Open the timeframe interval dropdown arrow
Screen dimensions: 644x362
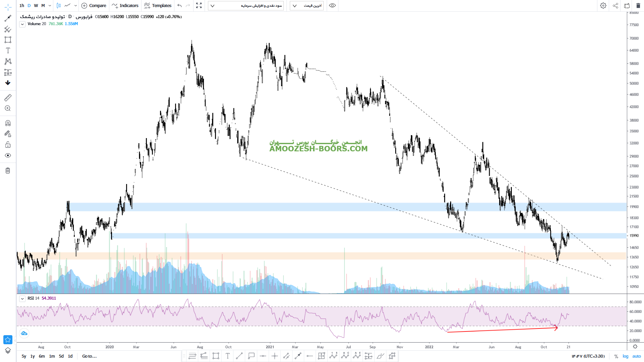point(50,6)
